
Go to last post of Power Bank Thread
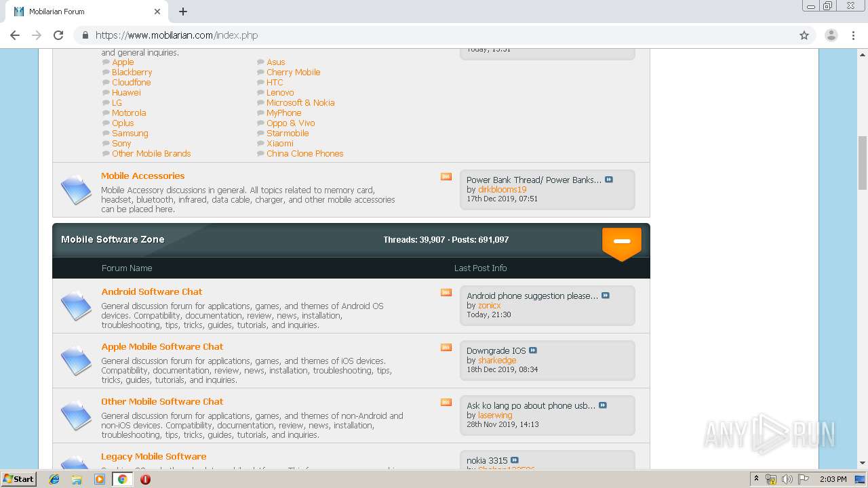pos(609,180)
